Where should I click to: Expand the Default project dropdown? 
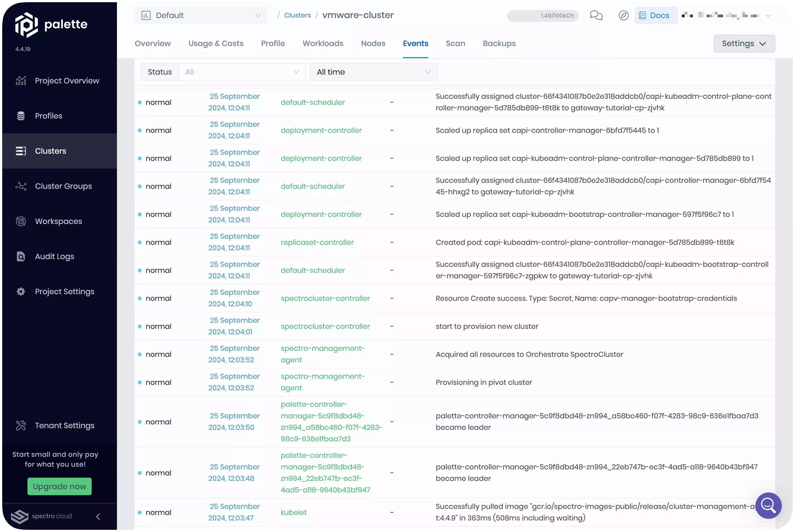(201, 16)
